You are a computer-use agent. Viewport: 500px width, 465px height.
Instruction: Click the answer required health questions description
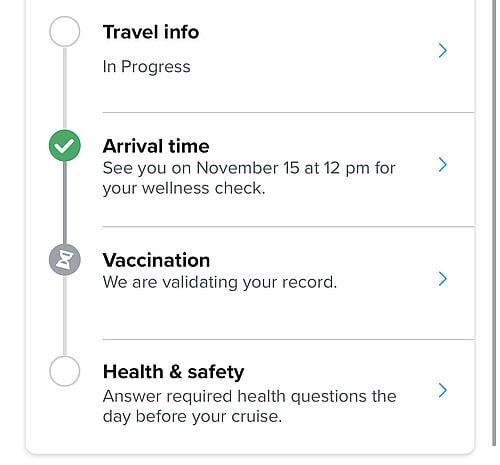pos(250,406)
